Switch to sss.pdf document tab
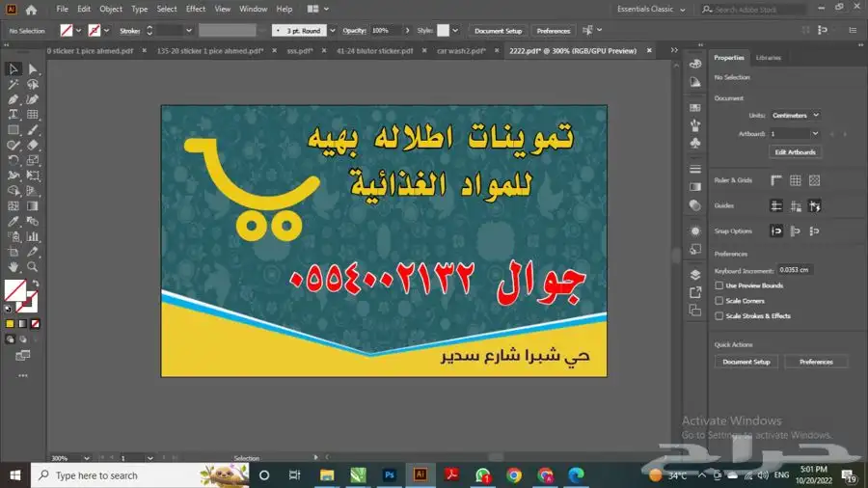This screenshot has width=868, height=488. click(300, 51)
